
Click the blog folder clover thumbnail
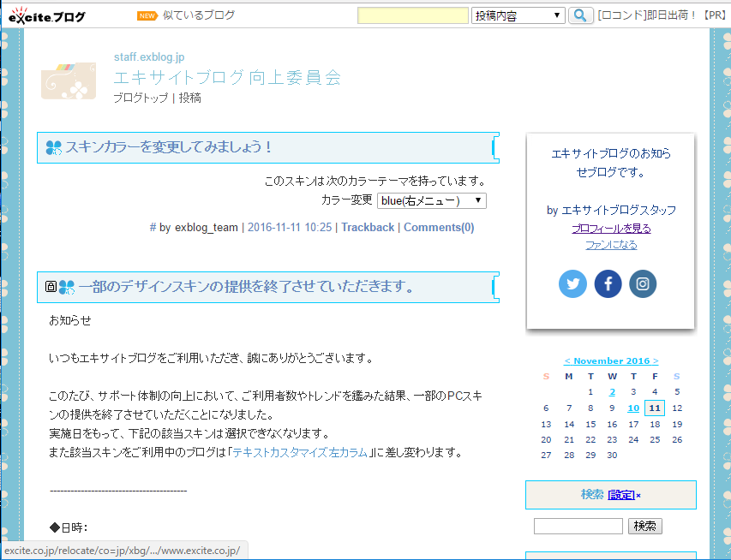pos(69,80)
